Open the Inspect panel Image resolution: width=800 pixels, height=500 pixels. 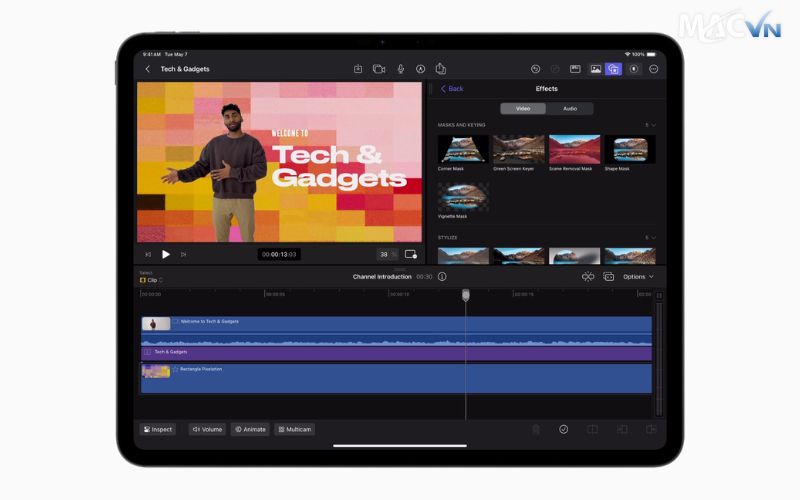pyautogui.click(x=158, y=429)
